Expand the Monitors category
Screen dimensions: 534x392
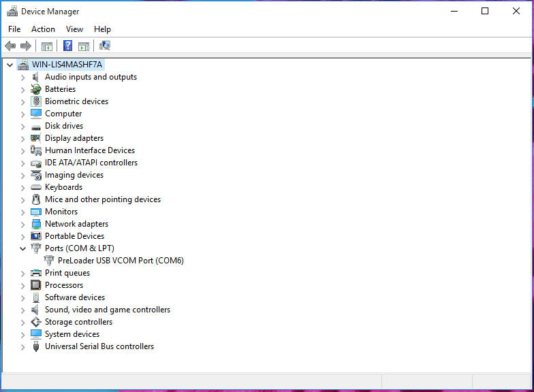(x=22, y=212)
